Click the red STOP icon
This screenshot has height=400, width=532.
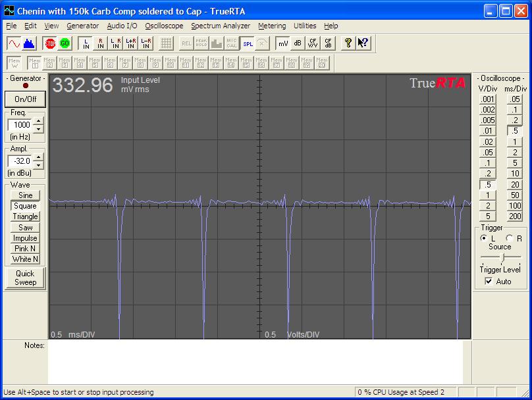50,43
